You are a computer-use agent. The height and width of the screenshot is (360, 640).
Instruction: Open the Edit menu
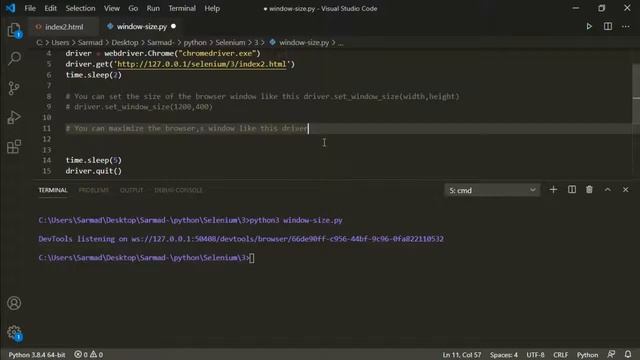51,8
